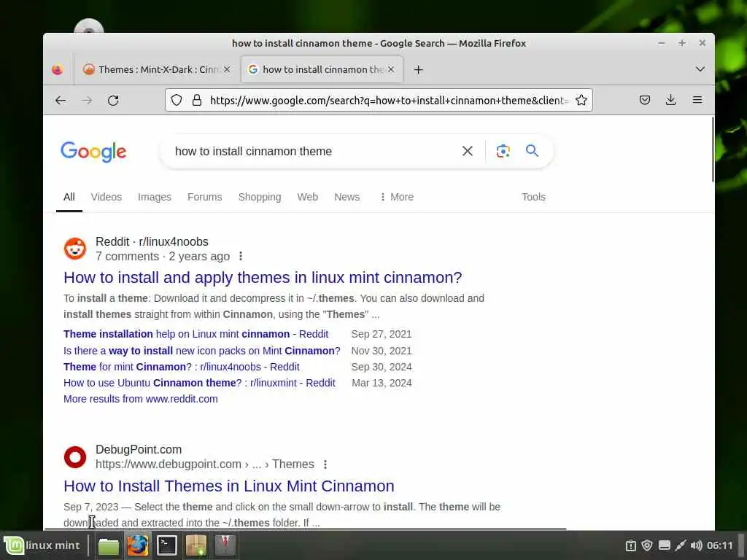Go back with the browser back arrow
The height and width of the screenshot is (560, 747).
pyautogui.click(x=61, y=101)
